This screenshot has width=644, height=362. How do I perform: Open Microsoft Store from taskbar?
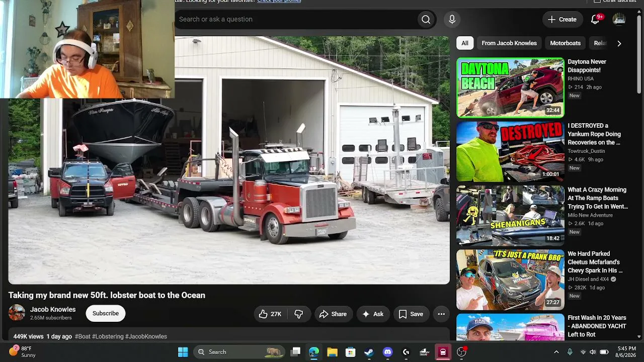[351, 352]
